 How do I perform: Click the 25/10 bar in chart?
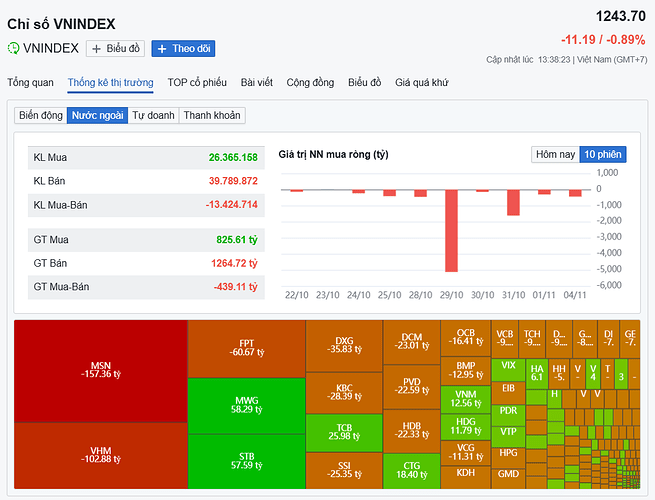coord(389,193)
